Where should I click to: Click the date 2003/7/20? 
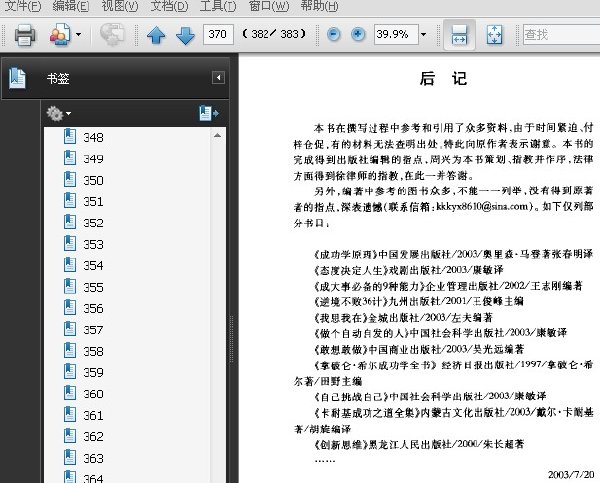[x=571, y=475]
